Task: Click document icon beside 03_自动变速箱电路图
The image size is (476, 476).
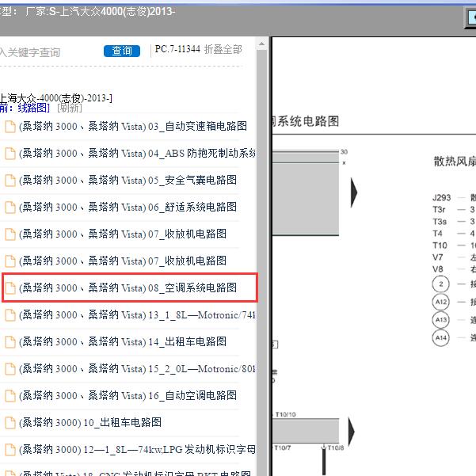Action: pos(10,127)
